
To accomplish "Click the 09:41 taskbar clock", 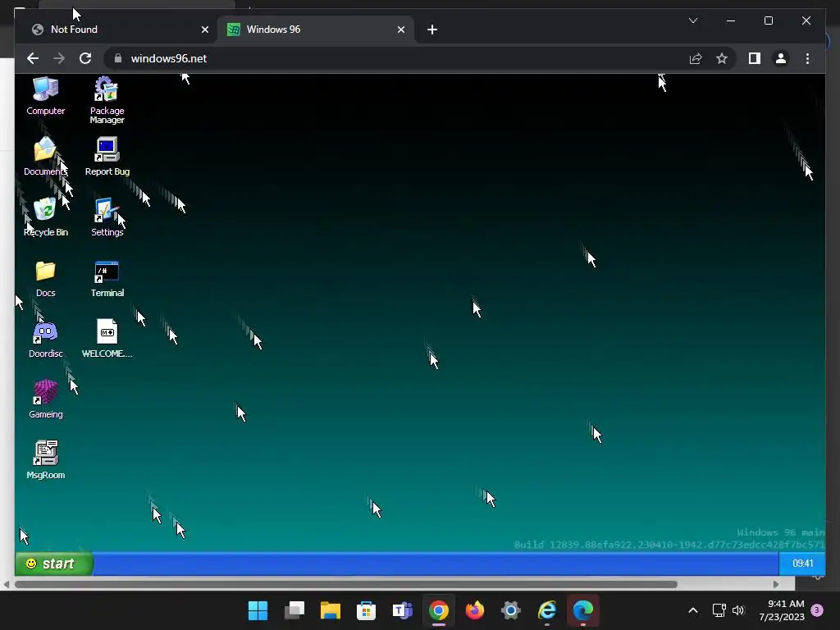I will point(802,563).
